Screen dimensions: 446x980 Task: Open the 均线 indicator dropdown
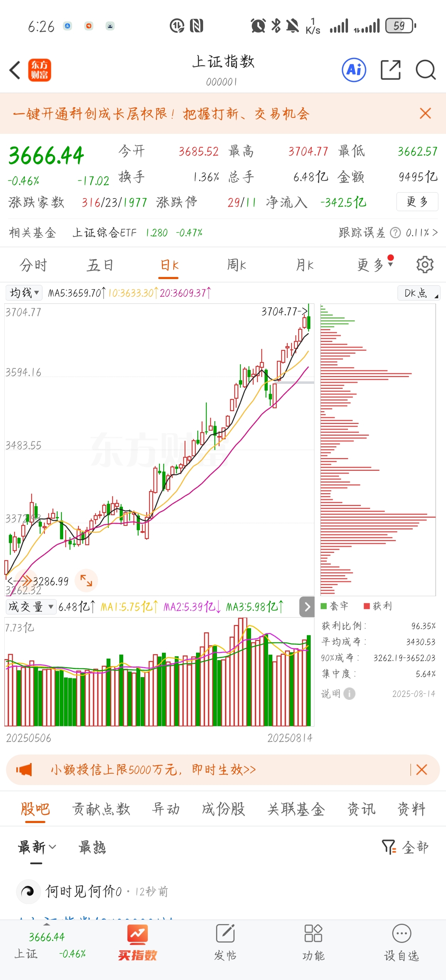coord(24,293)
